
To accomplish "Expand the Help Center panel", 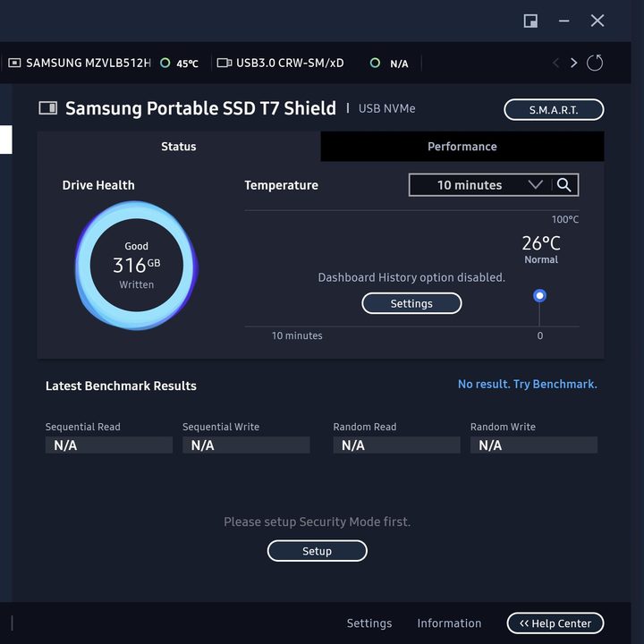I will click(x=555, y=623).
